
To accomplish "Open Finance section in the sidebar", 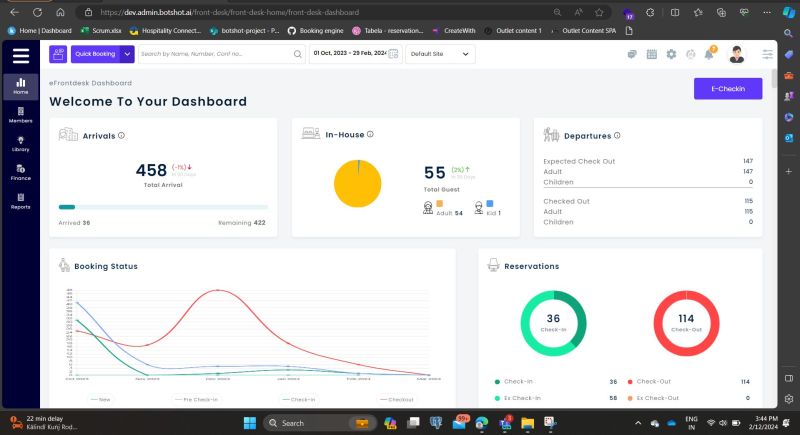I will pos(21,173).
